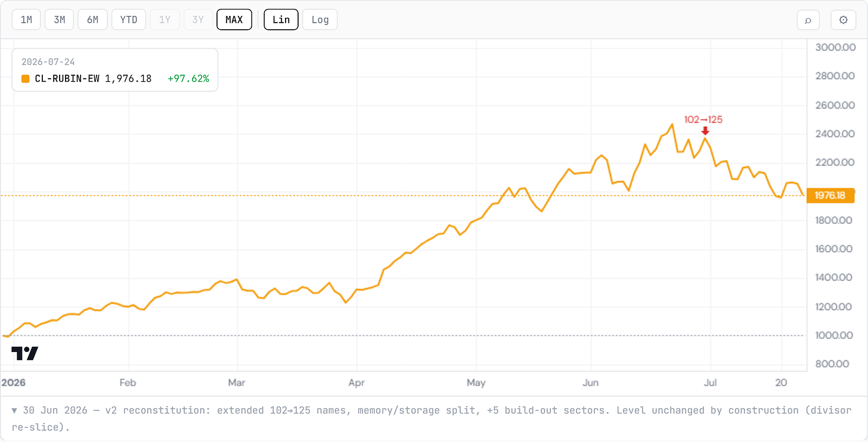Collapse the footer note disclosure triangle

(x=14, y=410)
